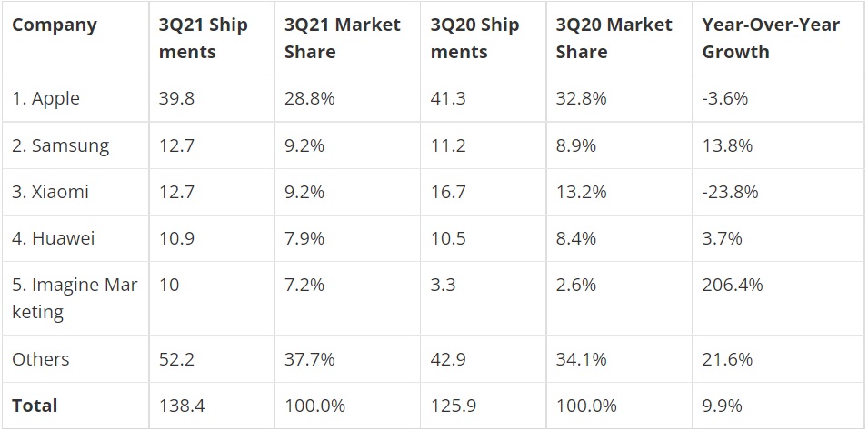The image size is (868, 431).
Task: Click the Company column header
Action: click(55, 25)
